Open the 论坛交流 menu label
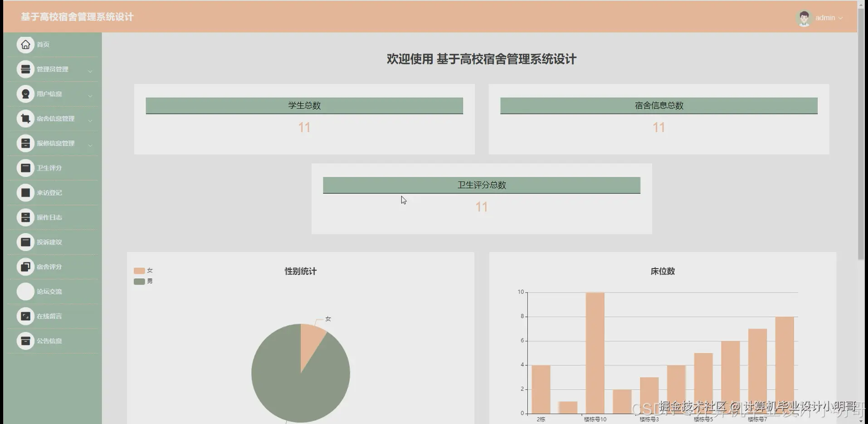868x424 pixels. (49, 291)
